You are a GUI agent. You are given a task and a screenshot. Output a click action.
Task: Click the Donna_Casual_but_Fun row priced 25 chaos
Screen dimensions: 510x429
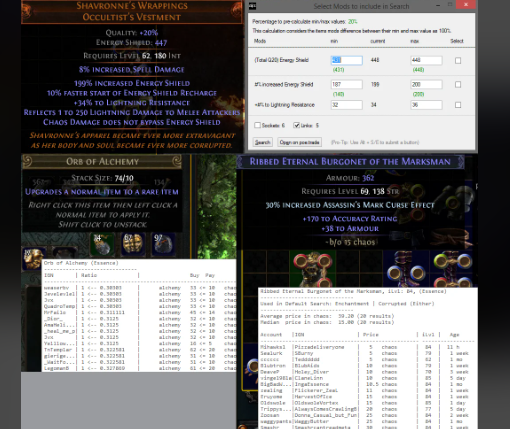click(x=367, y=415)
